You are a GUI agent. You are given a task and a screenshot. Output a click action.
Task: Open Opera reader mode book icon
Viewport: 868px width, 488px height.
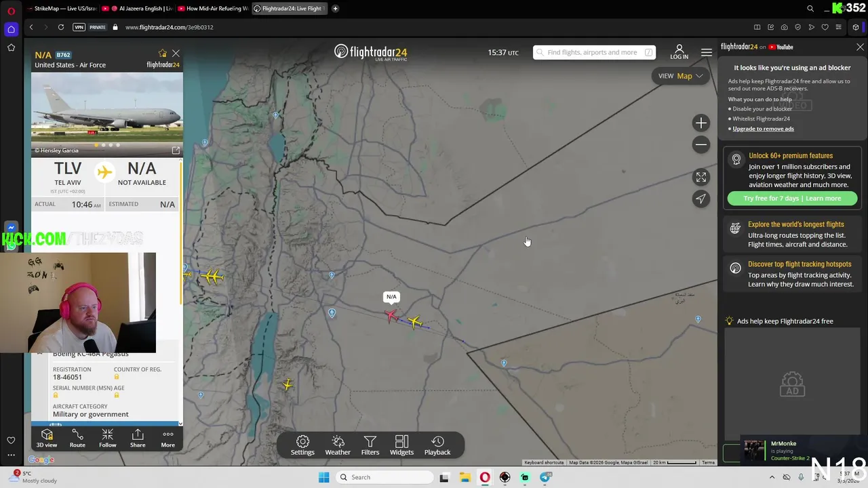pos(757,27)
